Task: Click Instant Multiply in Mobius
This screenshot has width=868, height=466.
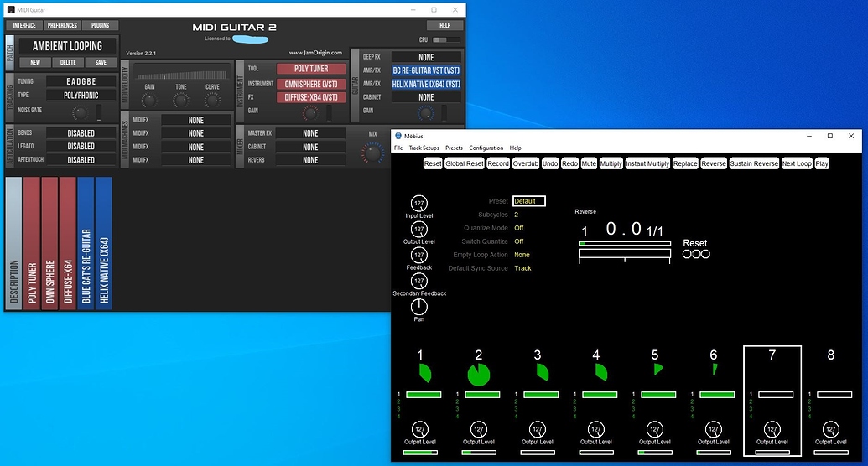Action: click(647, 163)
